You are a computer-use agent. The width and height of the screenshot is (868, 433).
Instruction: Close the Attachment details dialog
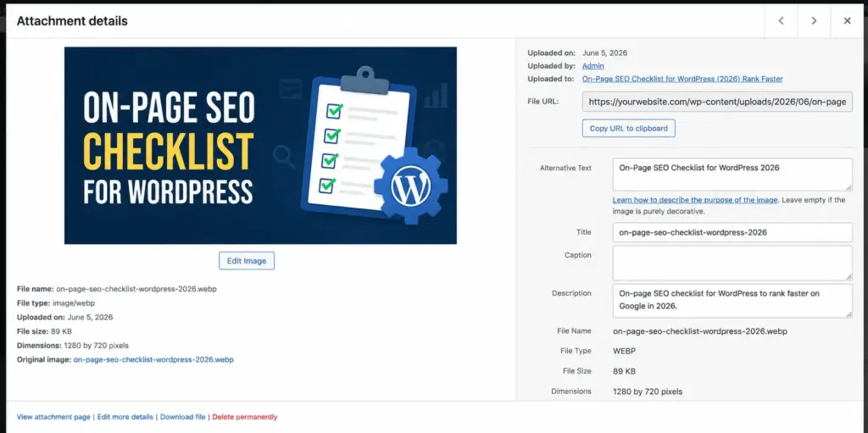tap(847, 21)
